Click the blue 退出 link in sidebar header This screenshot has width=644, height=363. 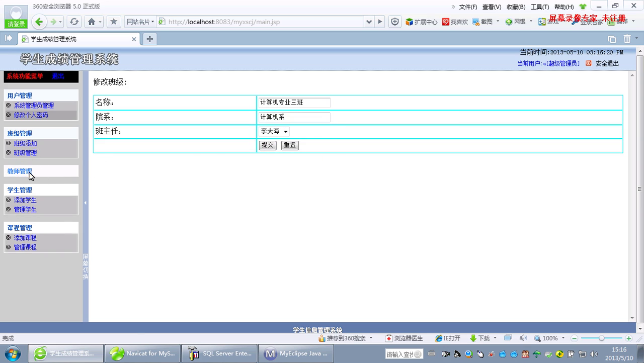[x=58, y=76]
